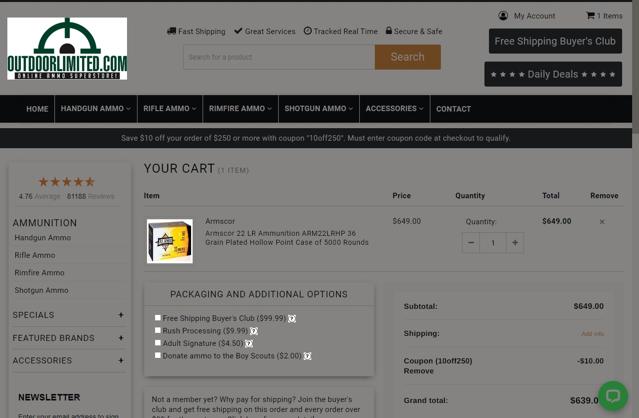Tick the Adult Signature ($4.50) checkbox
The image size is (639, 418).
coord(158,343)
